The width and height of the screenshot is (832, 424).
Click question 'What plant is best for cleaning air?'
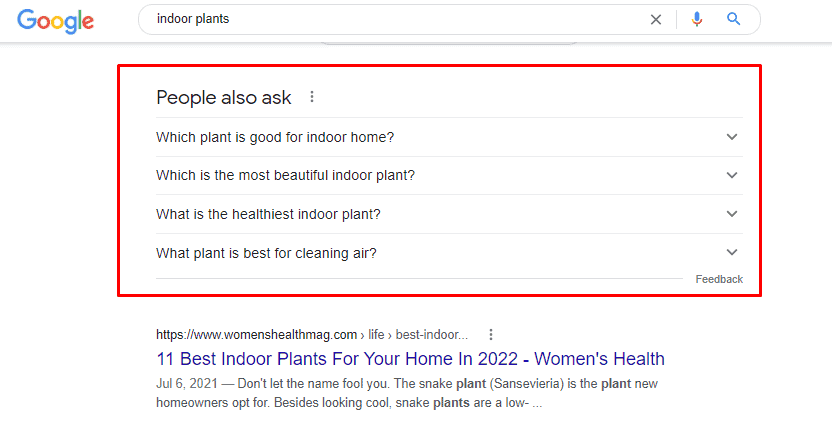pos(266,253)
